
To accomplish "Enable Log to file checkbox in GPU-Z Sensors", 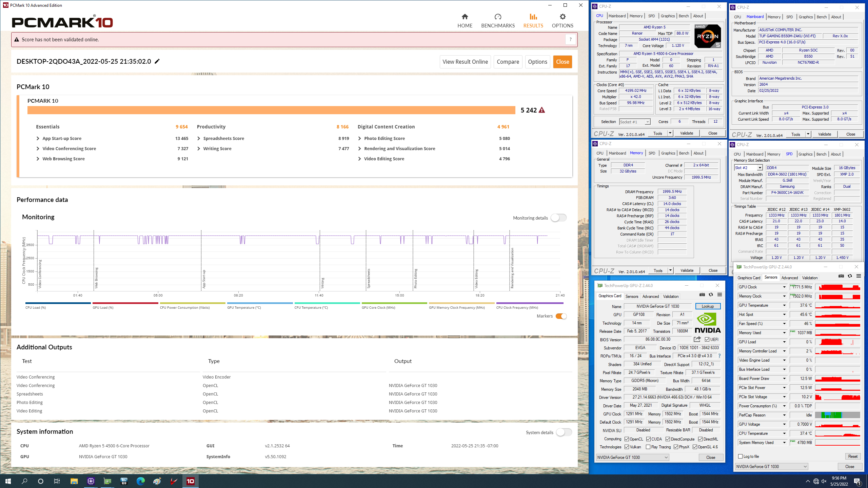I will pos(741,456).
